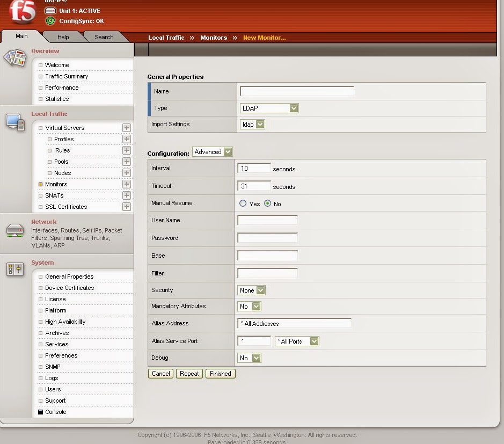
Task: Open the Traffic Summary link
Action: (67, 76)
